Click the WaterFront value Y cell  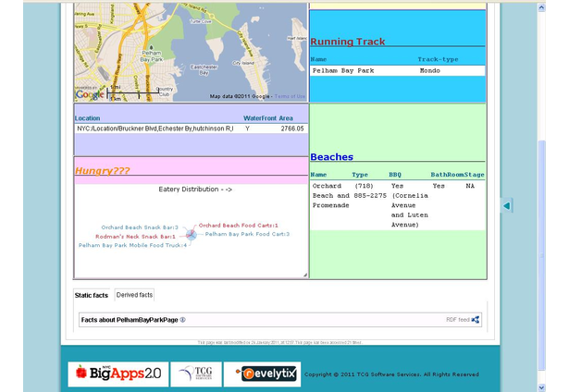pos(247,129)
